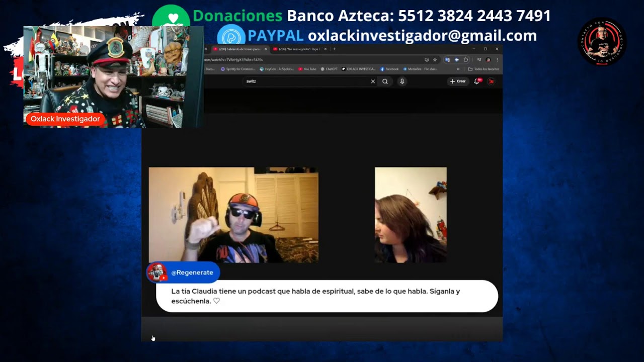This screenshot has width=644, height=362.
Task: Click the 'Donaciones' heading text
Action: tap(237, 16)
